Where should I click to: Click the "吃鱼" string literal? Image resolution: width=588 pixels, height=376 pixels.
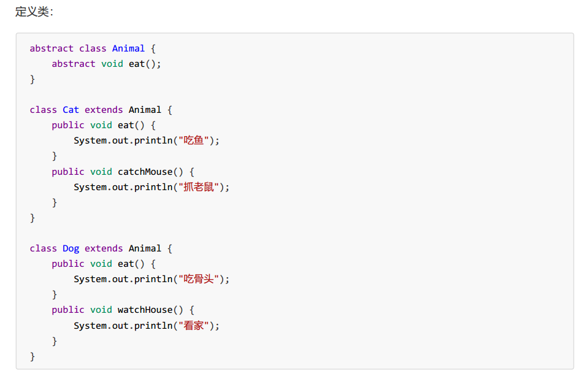click(194, 140)
